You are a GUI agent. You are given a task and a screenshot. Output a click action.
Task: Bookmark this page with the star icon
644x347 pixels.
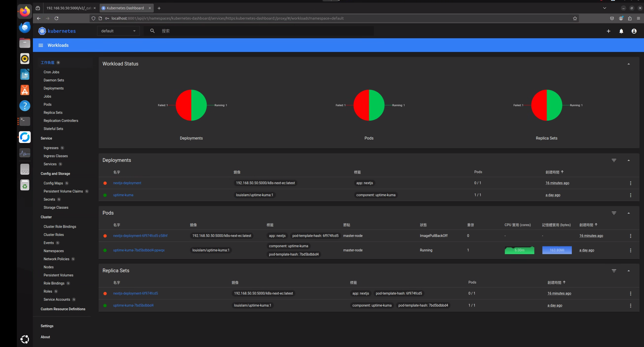point(575,18)
